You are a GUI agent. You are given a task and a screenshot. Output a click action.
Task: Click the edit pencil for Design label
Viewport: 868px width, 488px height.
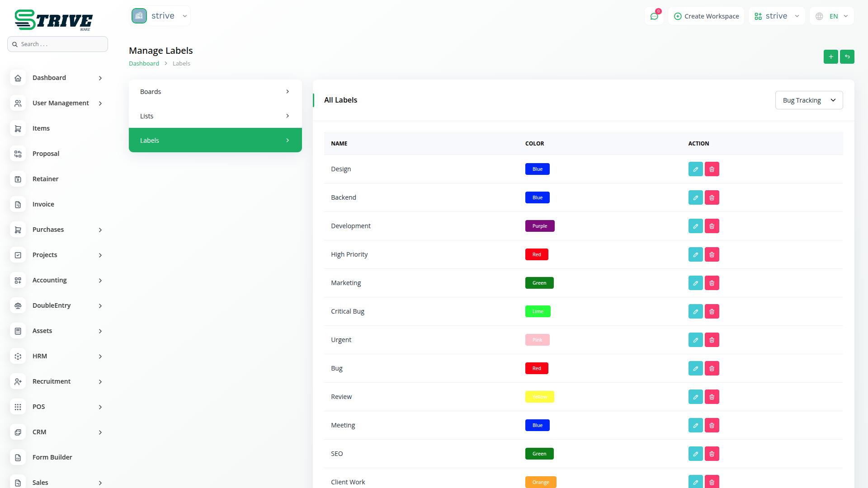pos(695,169)
